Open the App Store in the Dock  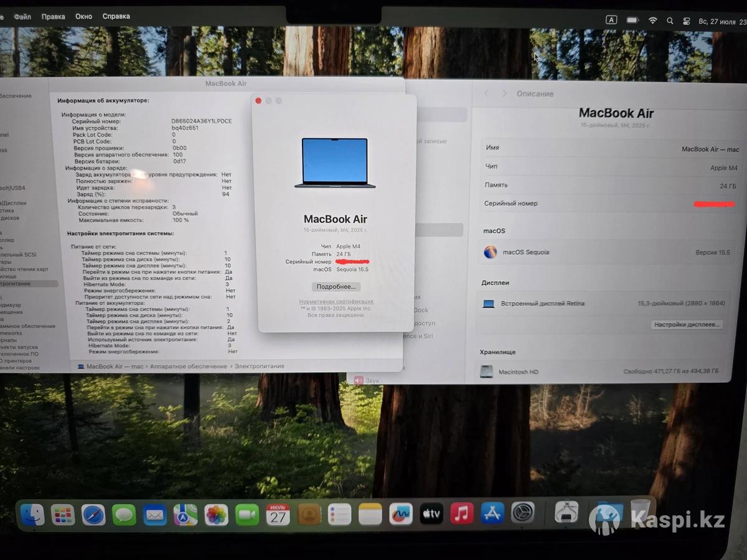[x=492, y=513]
